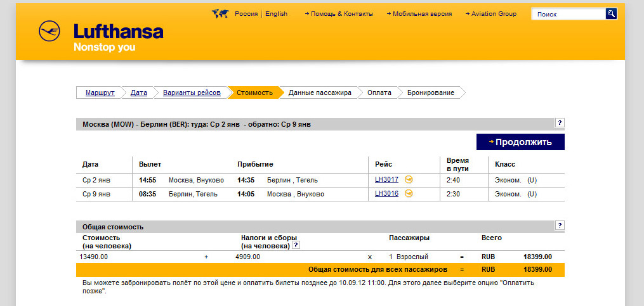
Task: Click the world map icon
Action: pos(220,13)
